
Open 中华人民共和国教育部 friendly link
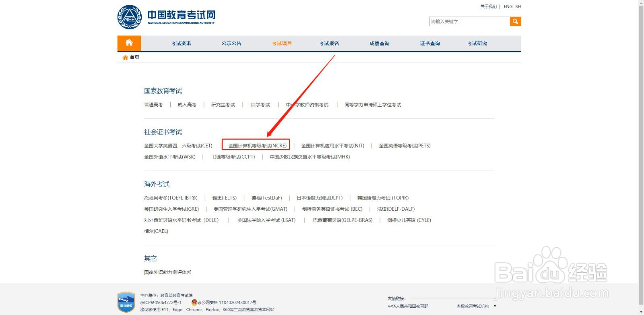(x=408, y=306)
